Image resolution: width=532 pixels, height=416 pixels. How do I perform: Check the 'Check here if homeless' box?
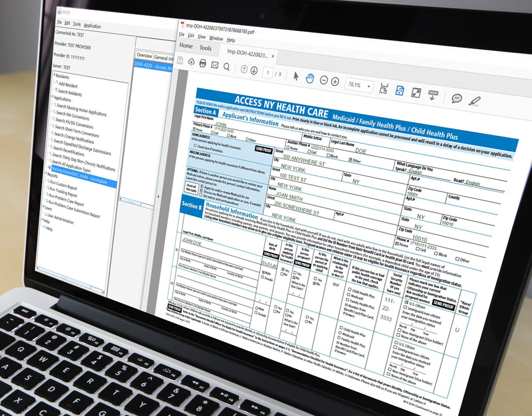[195, 145]
